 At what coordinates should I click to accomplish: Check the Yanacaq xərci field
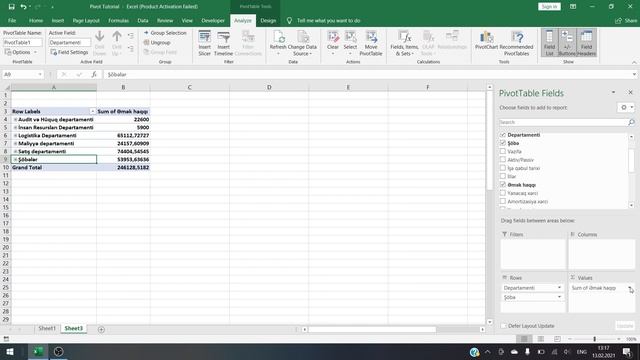pos(503,193)
